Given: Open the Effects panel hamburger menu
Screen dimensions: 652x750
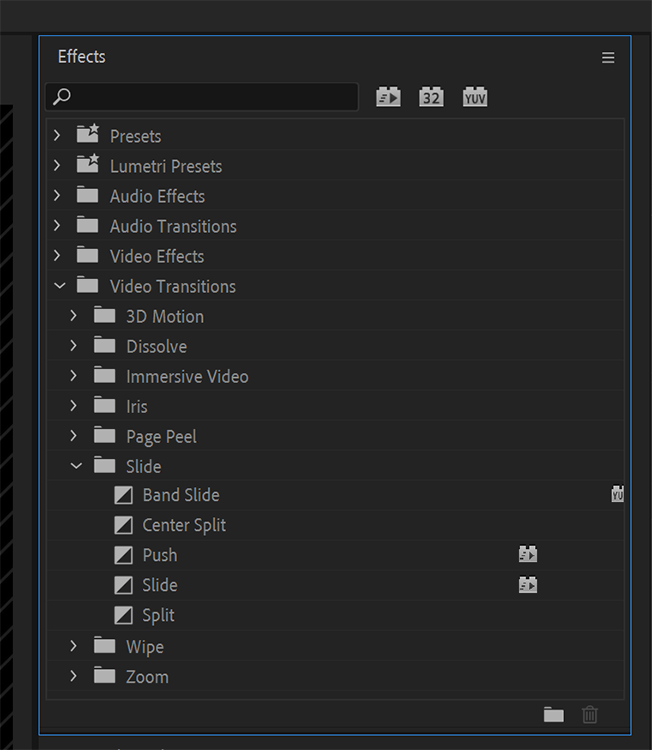Looking at the screenshot, I should 608,58.
